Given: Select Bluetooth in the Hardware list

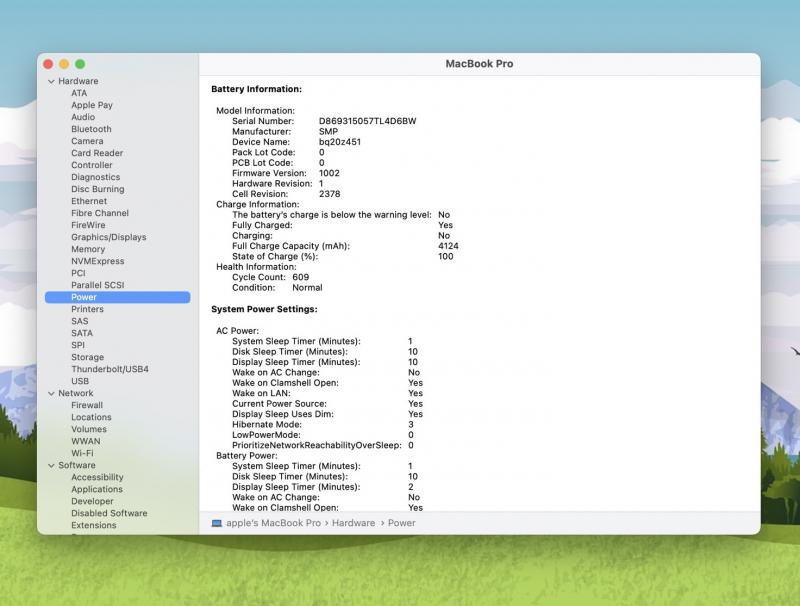Looking at the screenshot, I should point(91,129).
